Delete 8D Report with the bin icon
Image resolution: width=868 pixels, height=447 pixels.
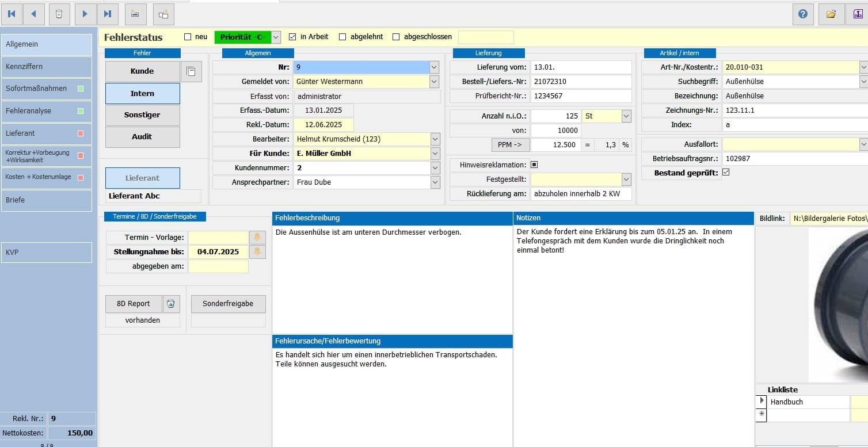point(172,304)
